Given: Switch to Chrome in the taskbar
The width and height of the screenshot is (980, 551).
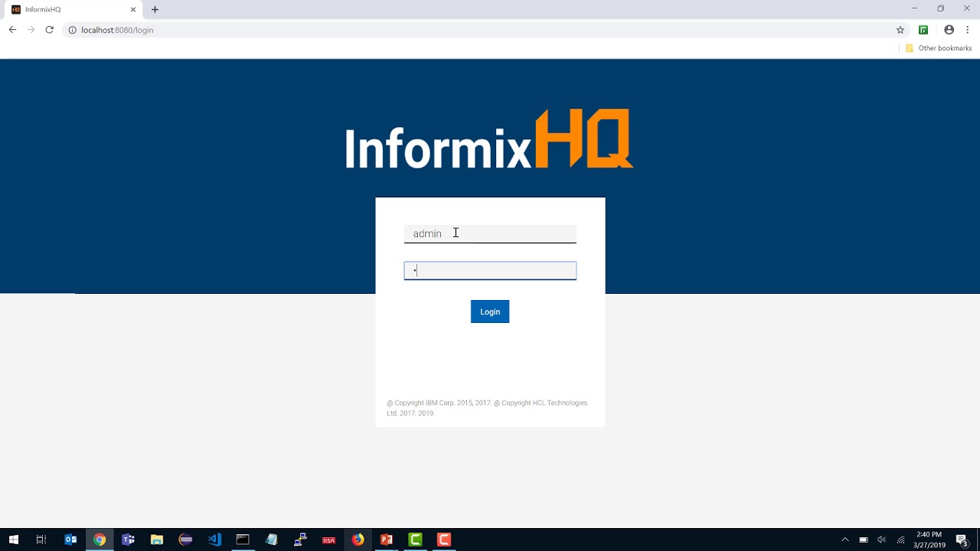Looking at the screenshot, I should tap(100, 540).
